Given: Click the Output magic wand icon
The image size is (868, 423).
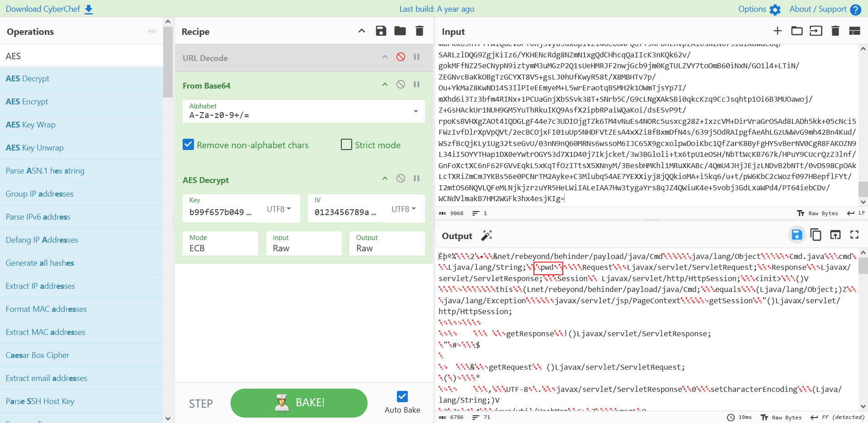Looking at the screenshot, I should coord(486,235).
